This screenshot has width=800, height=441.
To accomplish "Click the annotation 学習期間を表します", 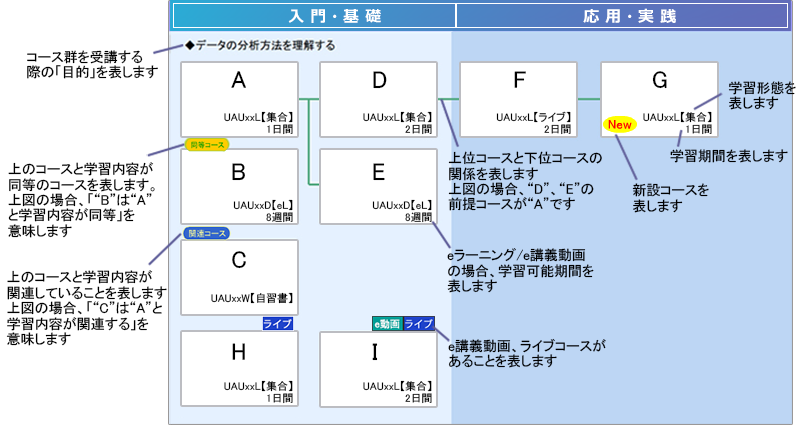I will pos(729,156).
